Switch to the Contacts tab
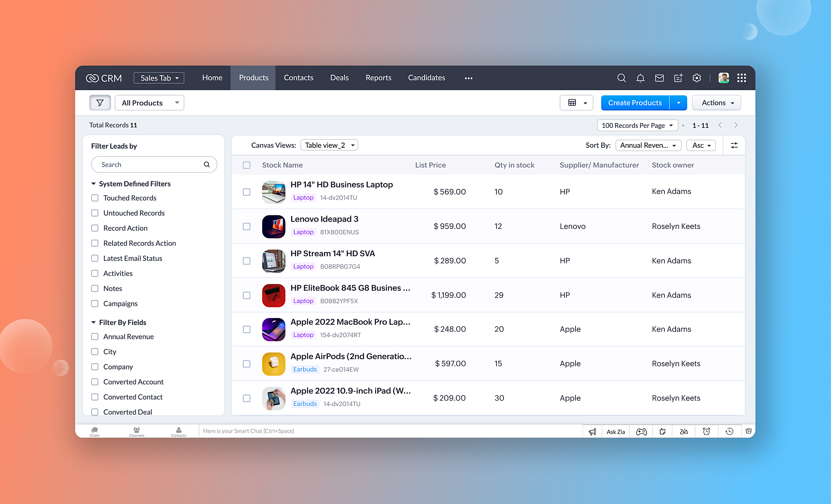The width and height of the screenshot is (831, 504). (x=298, y=78)
